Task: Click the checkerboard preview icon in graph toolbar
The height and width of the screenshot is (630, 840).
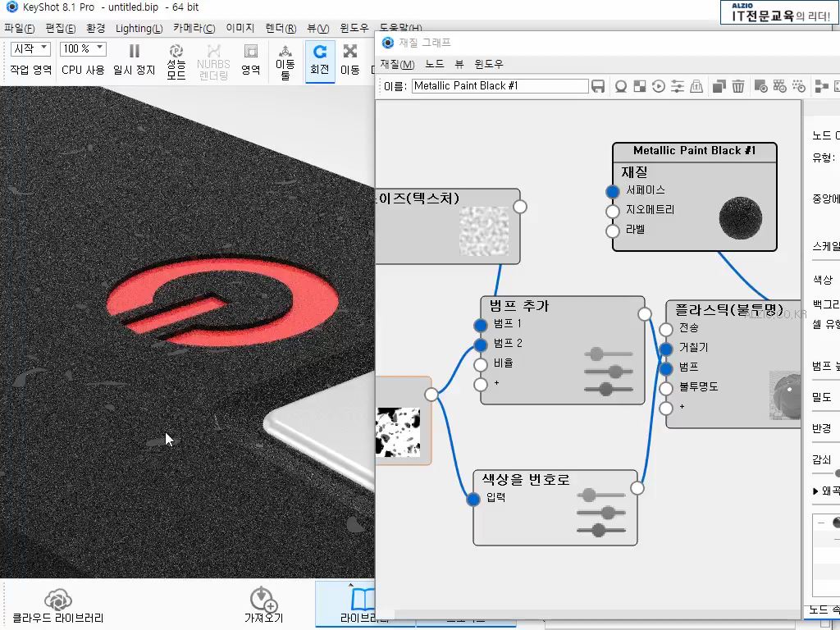Action: 640,86
